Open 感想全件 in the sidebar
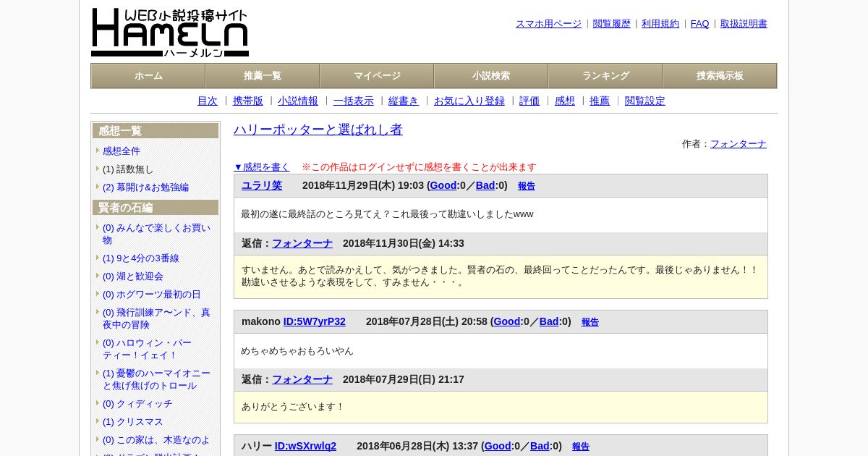The image size is (868, 456). click(122, 151)
